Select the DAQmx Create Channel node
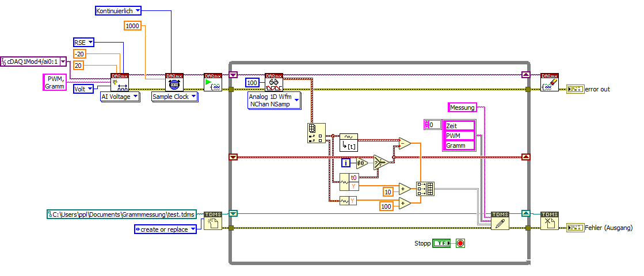This screenshot has height=276, width=644. coord(120,82)
